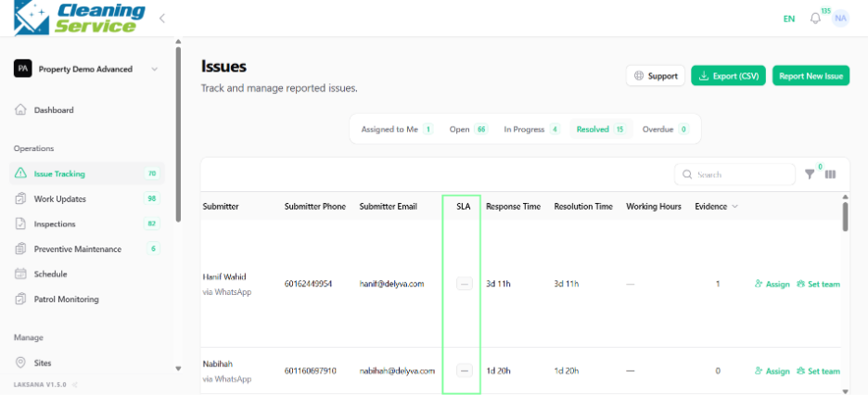Click the sidebar vertical scrollbar
The height and width of the screenshot is (395, 868).
178,133
